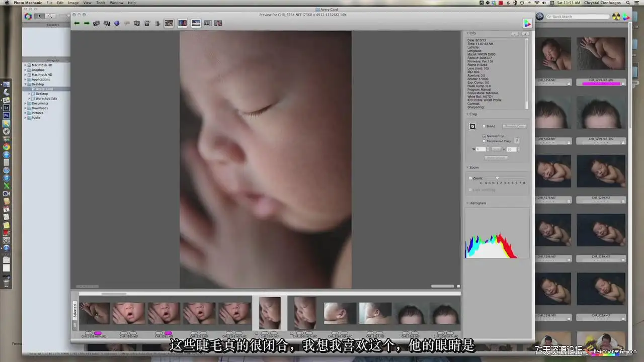Toggle the magenta color tag under CHR_5259 in filmstrip

(x=98, y=333)
